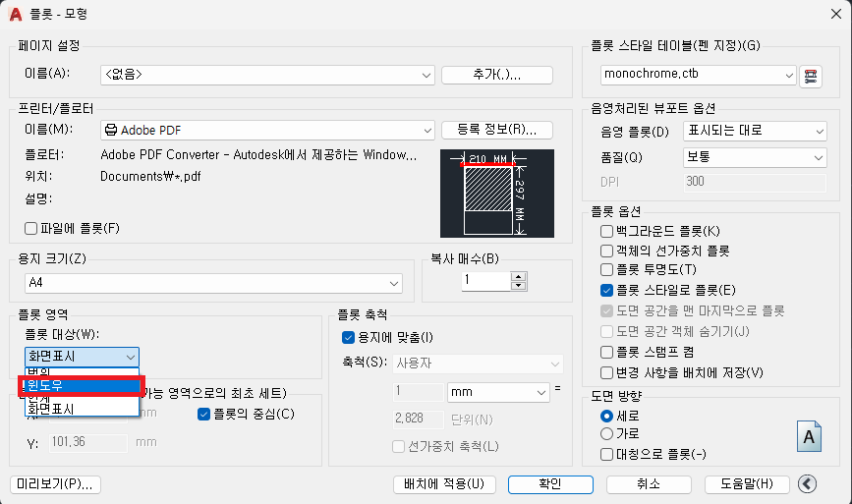The image size is (852, 504).
Task: Select 윈도우 from the plot area list
Action: pyautogui.click(x=82, y=385)
